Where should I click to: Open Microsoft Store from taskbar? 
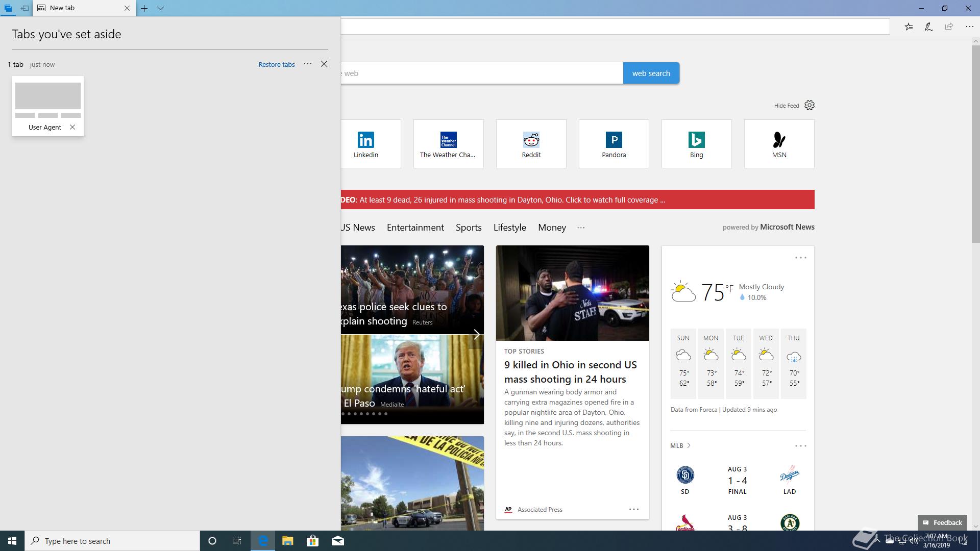(312, 541)
